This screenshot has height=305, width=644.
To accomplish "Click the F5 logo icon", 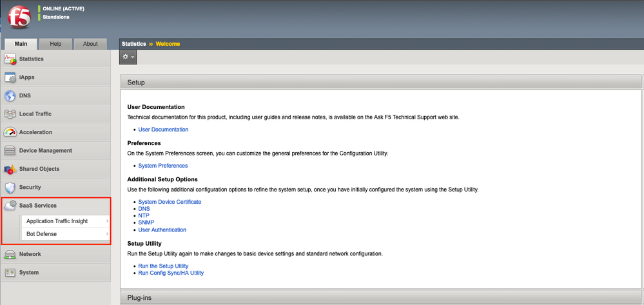I will (x=19, y=17).
